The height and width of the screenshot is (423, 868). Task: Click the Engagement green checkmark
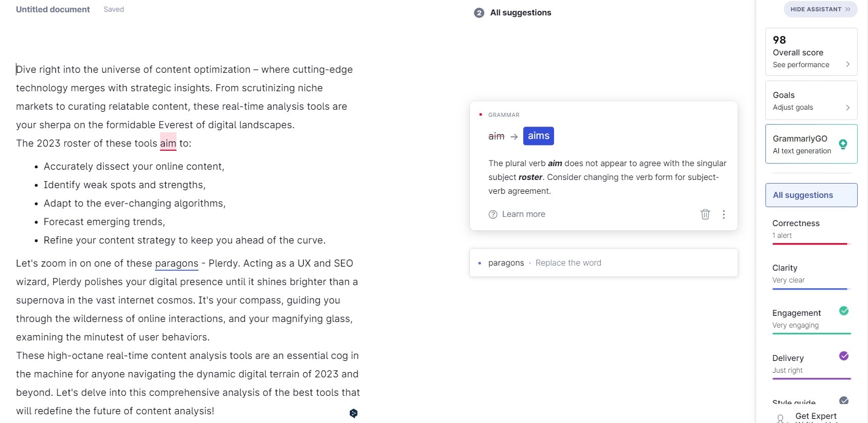(843, 311)
